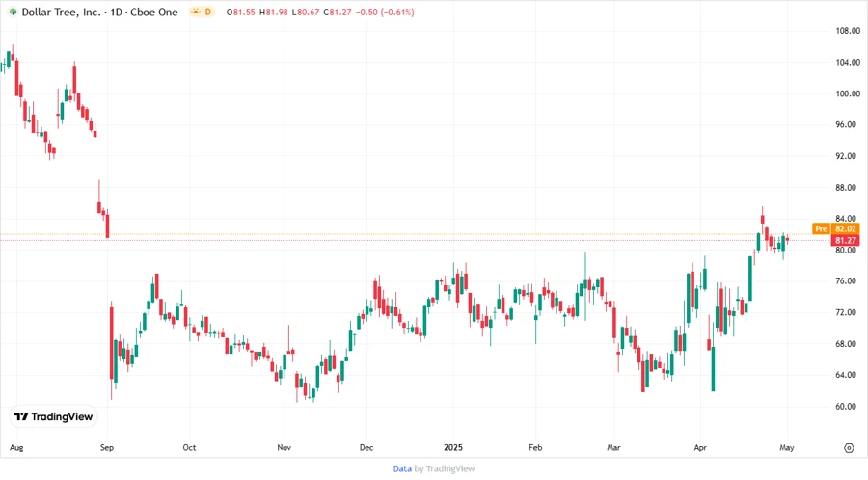The width and height of the screenshot is (868, 480).
Task: Click the 108.00 price axis label
Action: click(848, 31)
